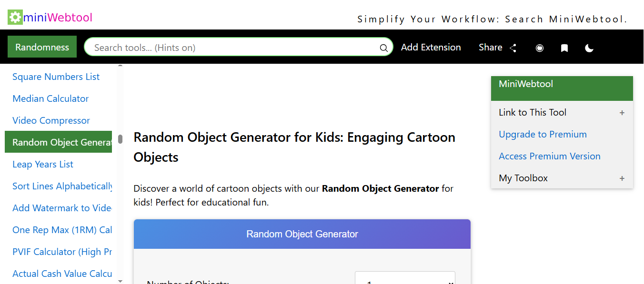Open sharing options via the Share icon

513,48
